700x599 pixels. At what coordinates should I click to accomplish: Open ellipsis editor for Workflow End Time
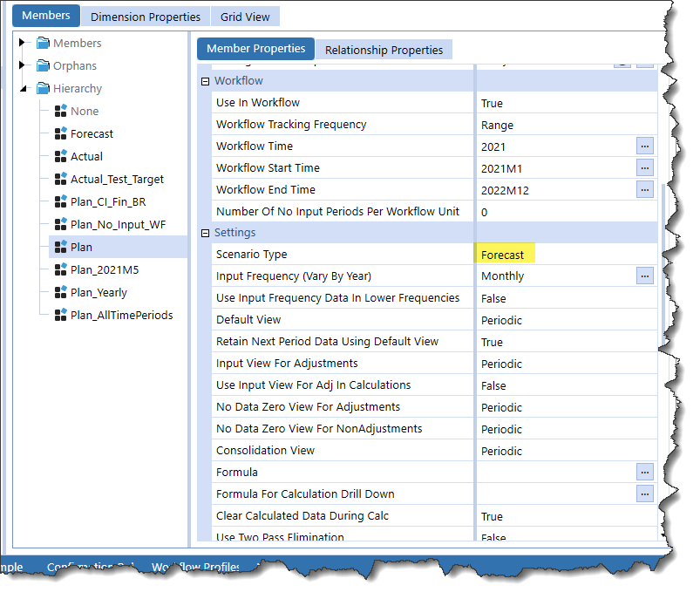click(x=644, y=190)
